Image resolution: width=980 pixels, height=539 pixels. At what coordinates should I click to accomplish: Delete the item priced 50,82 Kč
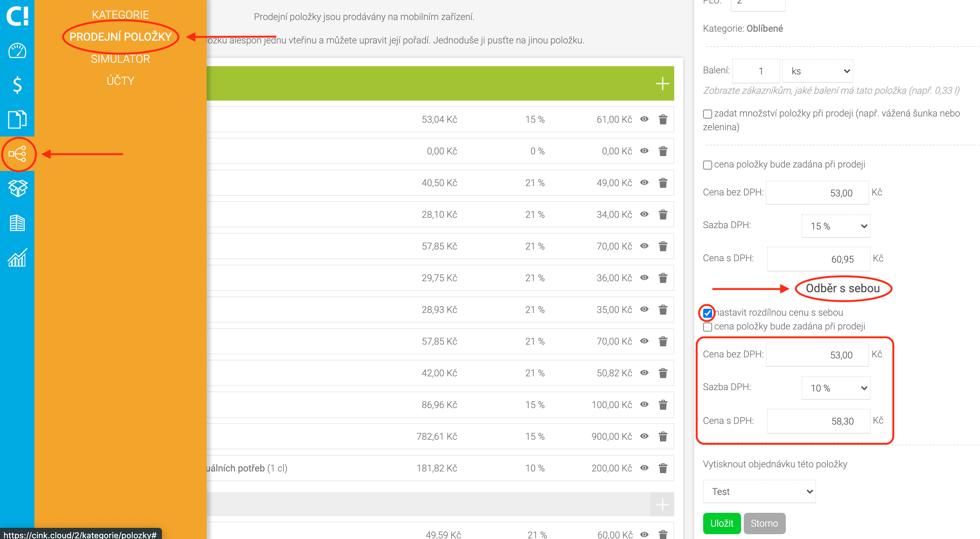pyautogui.click(x=663, y=373)
